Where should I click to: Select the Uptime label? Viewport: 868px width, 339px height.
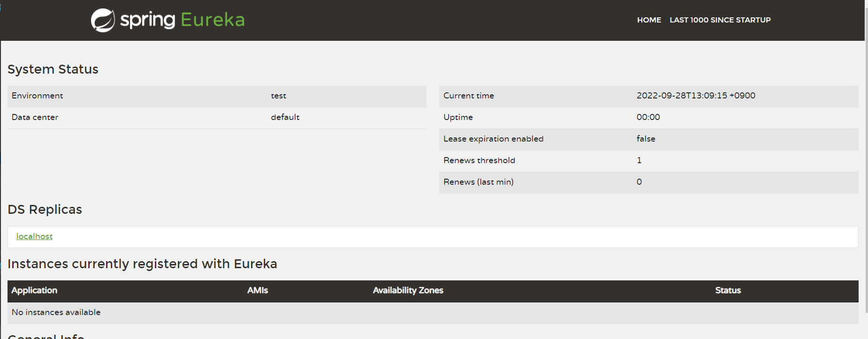[458, 117]
